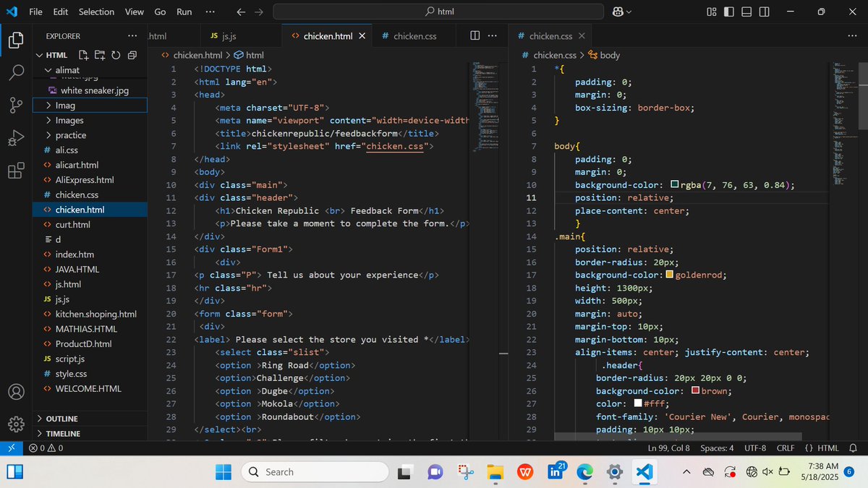The image size is (868, 488).
Task: Open the Edit menu
Action: coord(61,12)
